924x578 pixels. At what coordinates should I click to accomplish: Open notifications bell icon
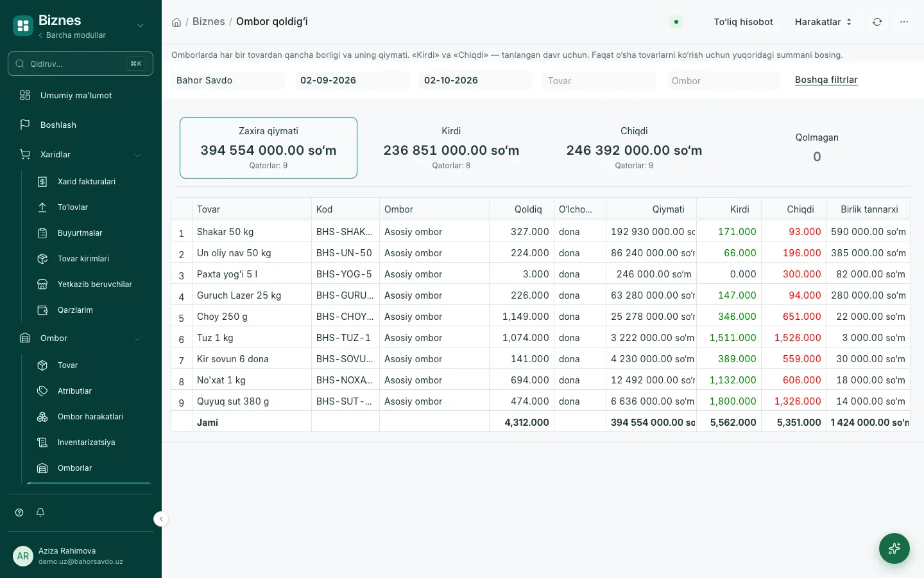tap(40, 512)
